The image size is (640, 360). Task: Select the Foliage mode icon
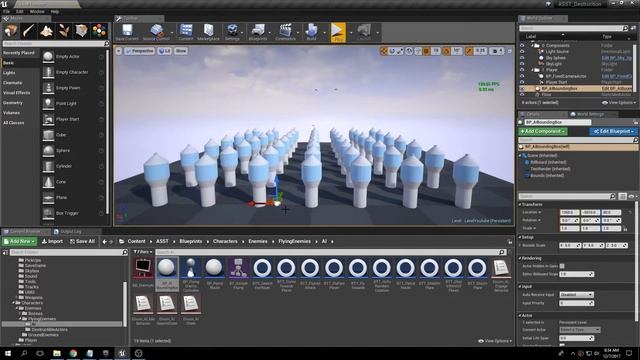64,31
